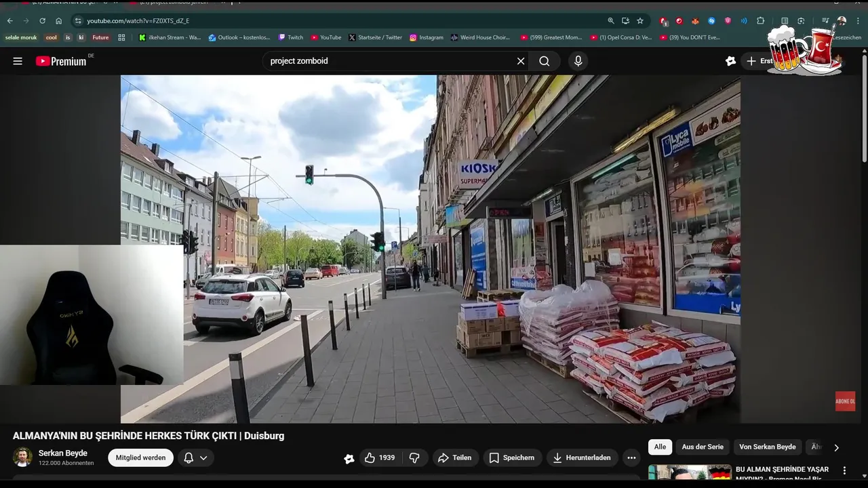Open the Twitch bookmark
The height and width of the screenshot is (488, 868).
pyautogui.click(x=291, y=37)
